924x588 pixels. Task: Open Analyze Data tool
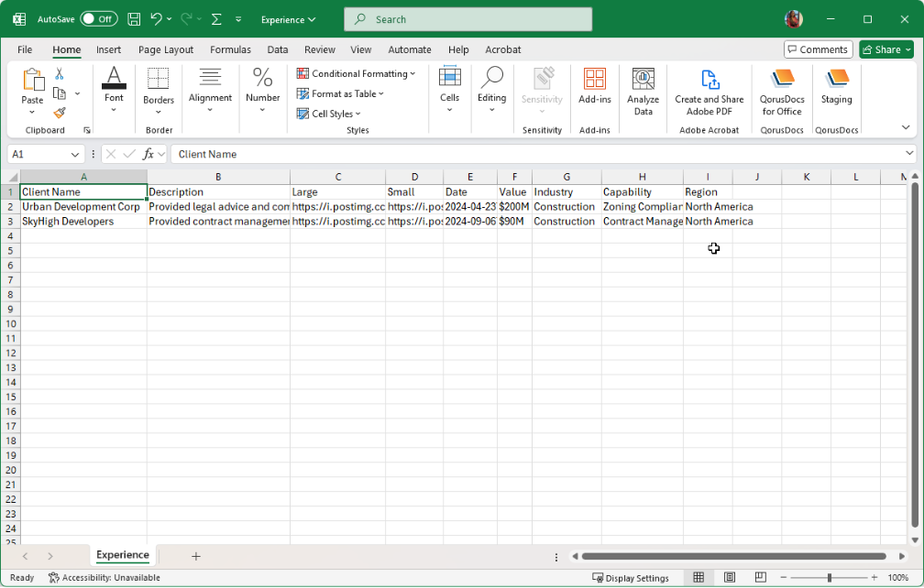point(643,92)
